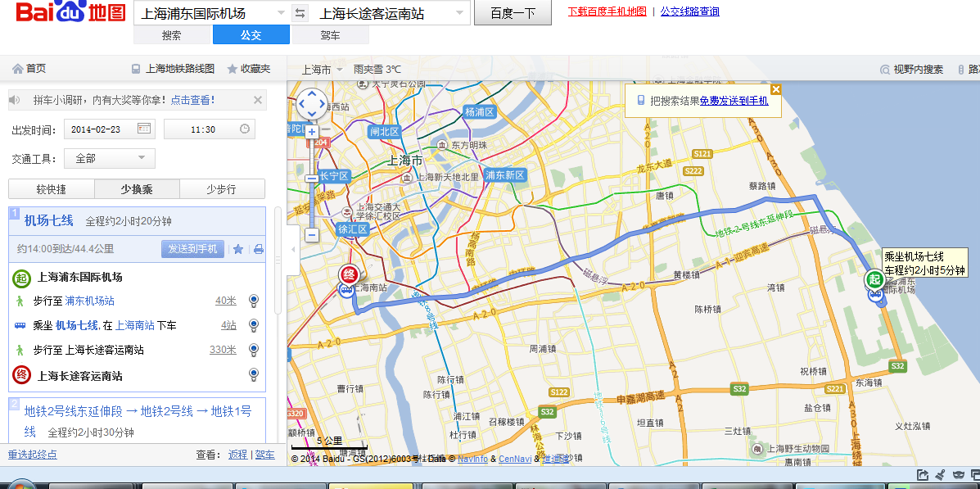Zoom in with the map plus button
980x489 pixels.
tap(311, 132)
